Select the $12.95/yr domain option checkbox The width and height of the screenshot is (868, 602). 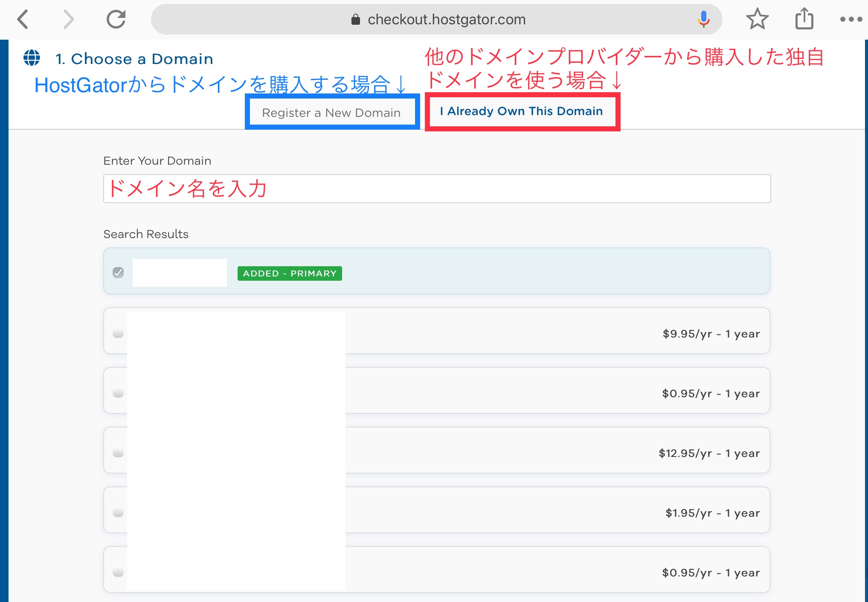coord(118,452)
